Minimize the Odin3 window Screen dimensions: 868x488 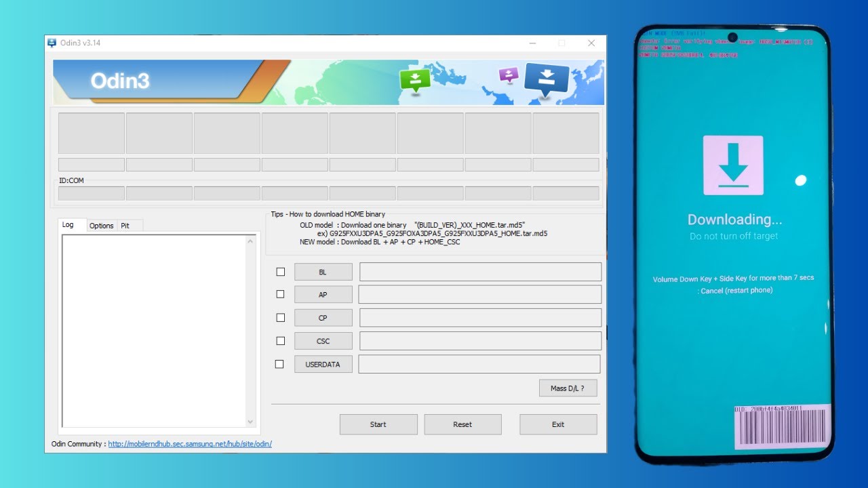tap(533, 43)
